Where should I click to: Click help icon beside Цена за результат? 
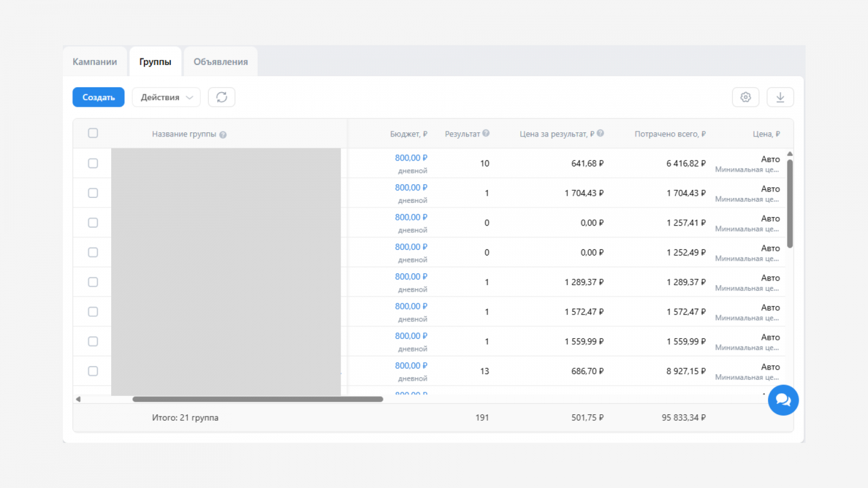601,133
